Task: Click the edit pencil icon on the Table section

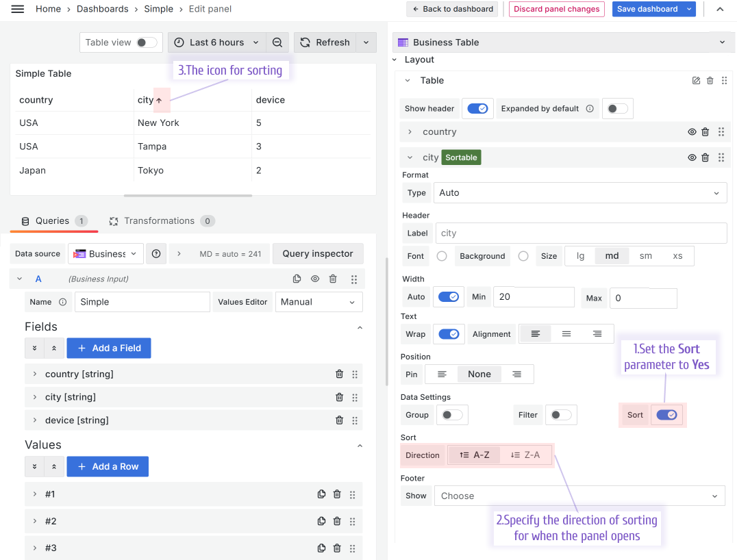Action: (695, 80)
